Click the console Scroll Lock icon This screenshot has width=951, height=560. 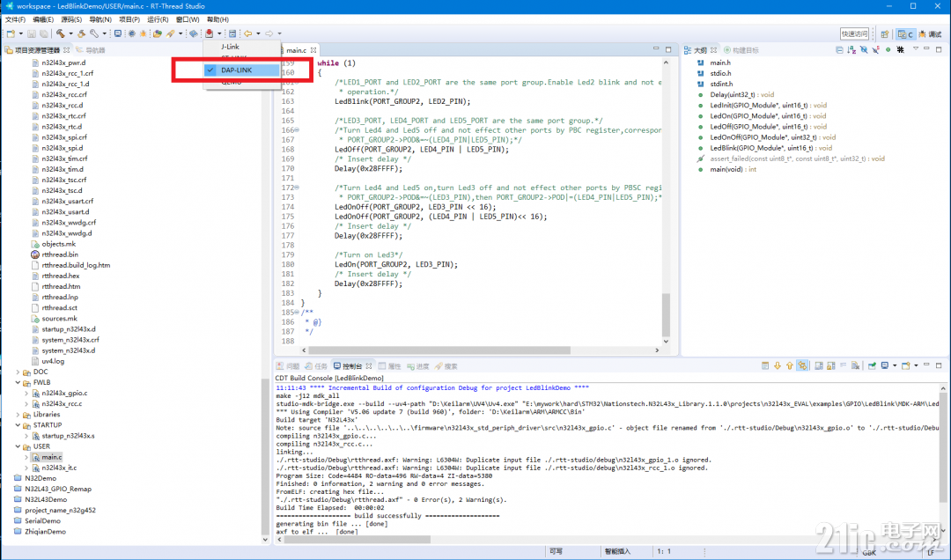coord(831,366)
